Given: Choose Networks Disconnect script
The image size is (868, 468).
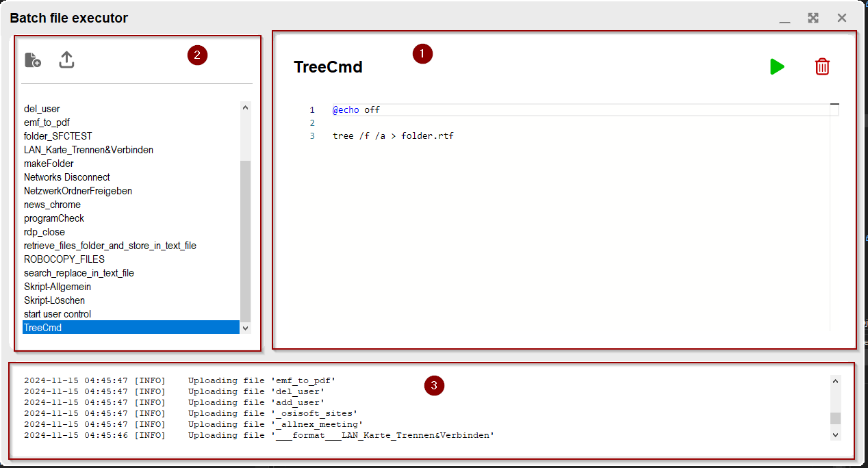Looking at the screenshot, I should (66, 177).
